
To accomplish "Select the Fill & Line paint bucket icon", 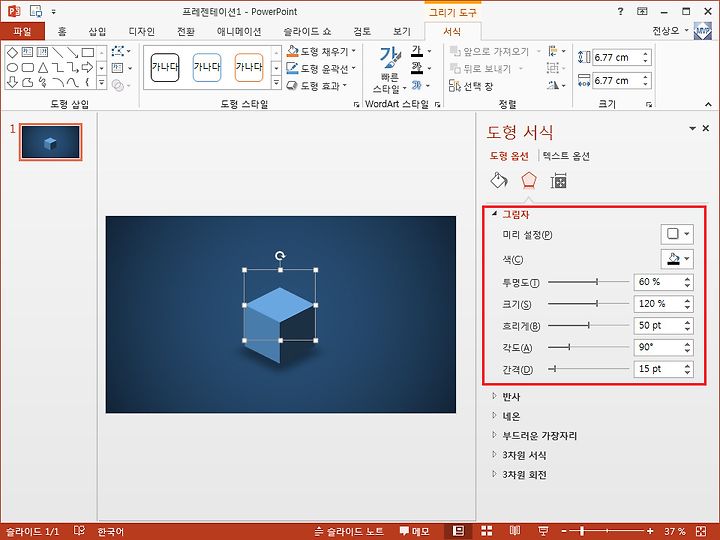I will (x=499, y=180).
